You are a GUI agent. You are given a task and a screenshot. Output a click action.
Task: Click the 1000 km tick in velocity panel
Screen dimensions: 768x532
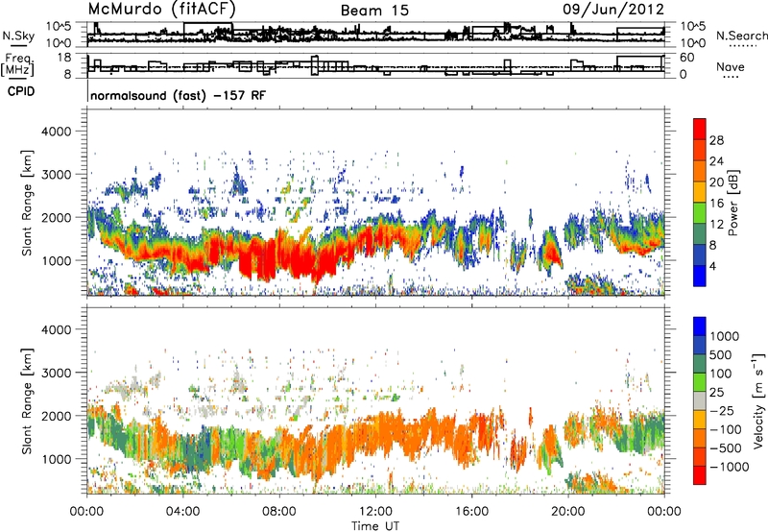click(x=56, y=459)
